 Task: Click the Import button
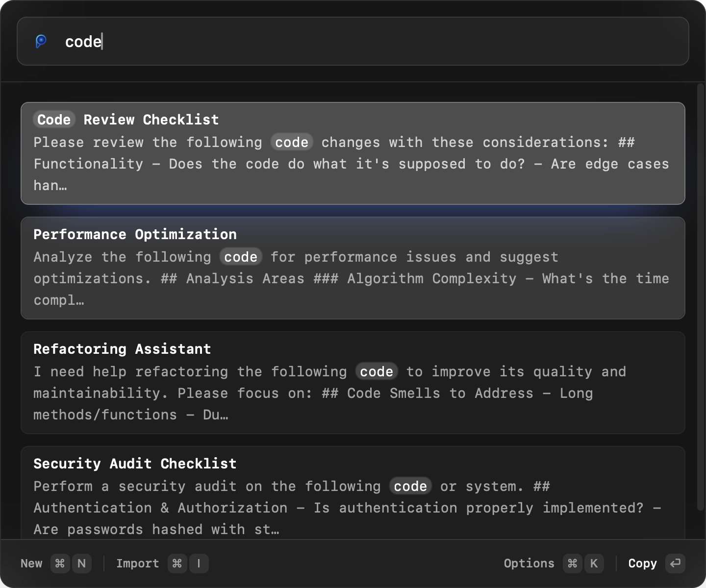137,563
